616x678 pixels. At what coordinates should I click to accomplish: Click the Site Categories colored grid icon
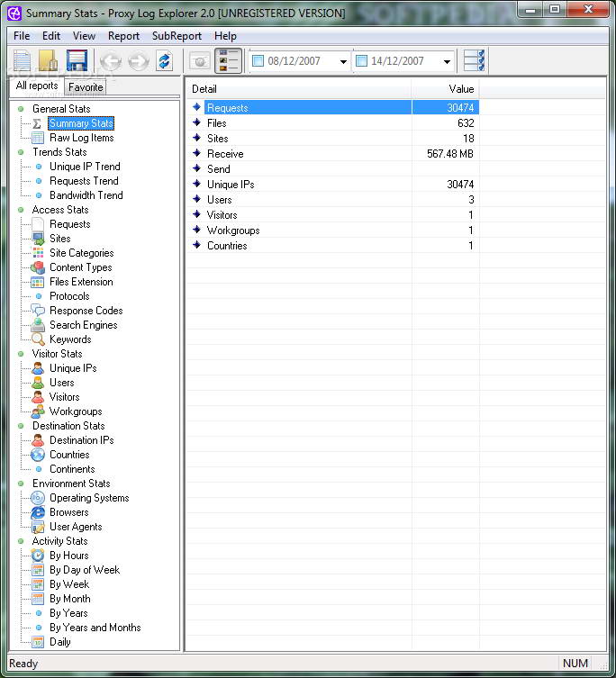point(38,253)
